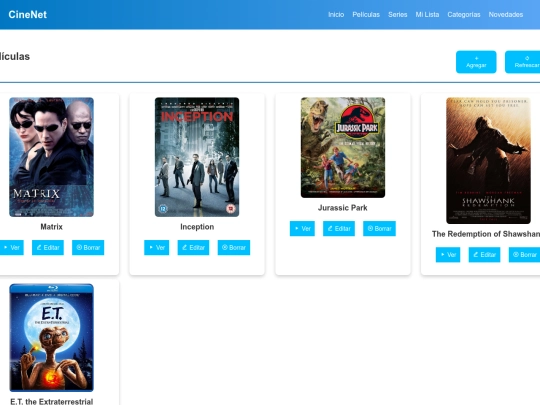
Task: Play Matrix with its Ver button
Action: point(11,248)
